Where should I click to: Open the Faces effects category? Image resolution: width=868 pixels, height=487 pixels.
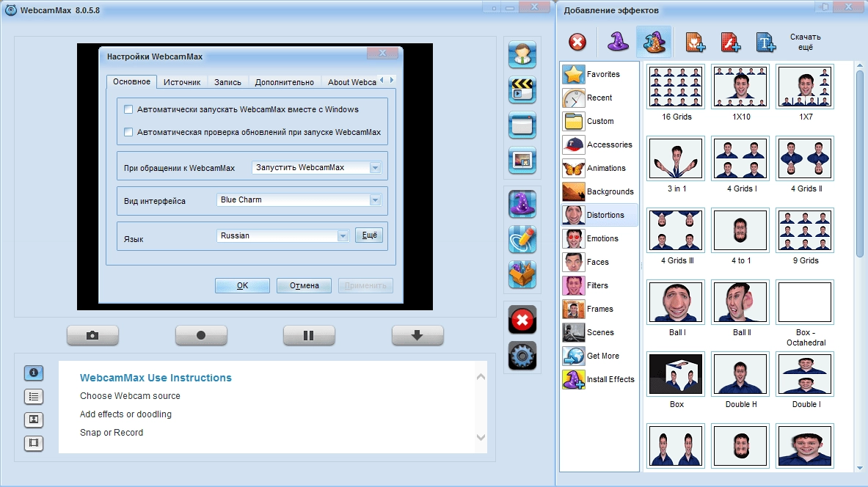coord(599,262)
